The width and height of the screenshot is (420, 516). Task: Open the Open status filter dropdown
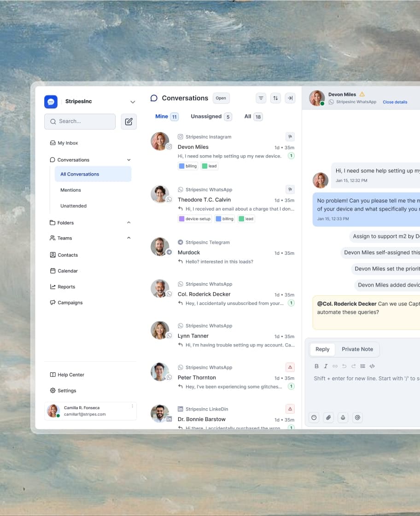(x=221, y=98)
